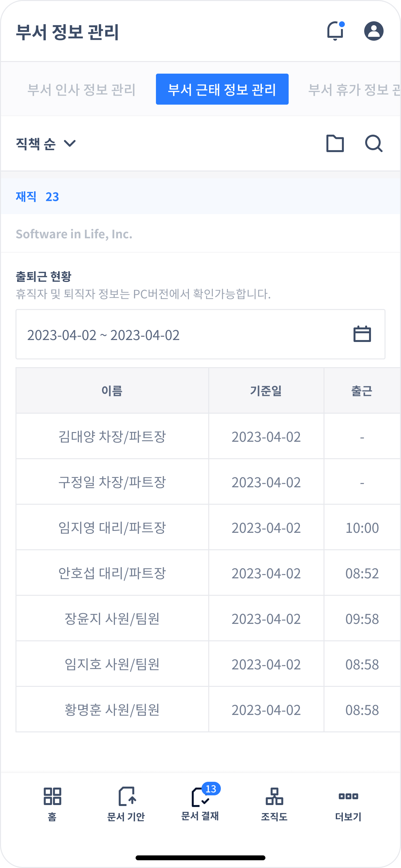This screenshot has height=868, width=401.
Task: Tap the folder icon beside search
Action: pyautogui.click(x=335, y=144)
